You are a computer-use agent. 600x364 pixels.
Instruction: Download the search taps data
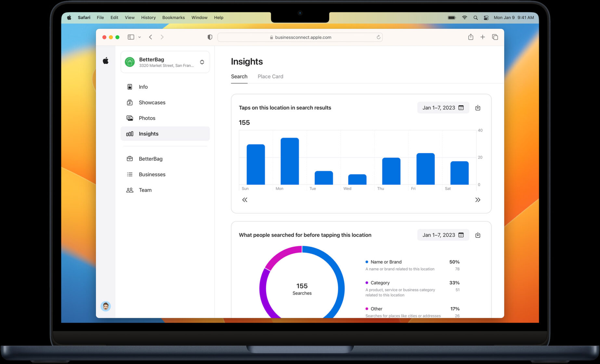tap(478, 108)
